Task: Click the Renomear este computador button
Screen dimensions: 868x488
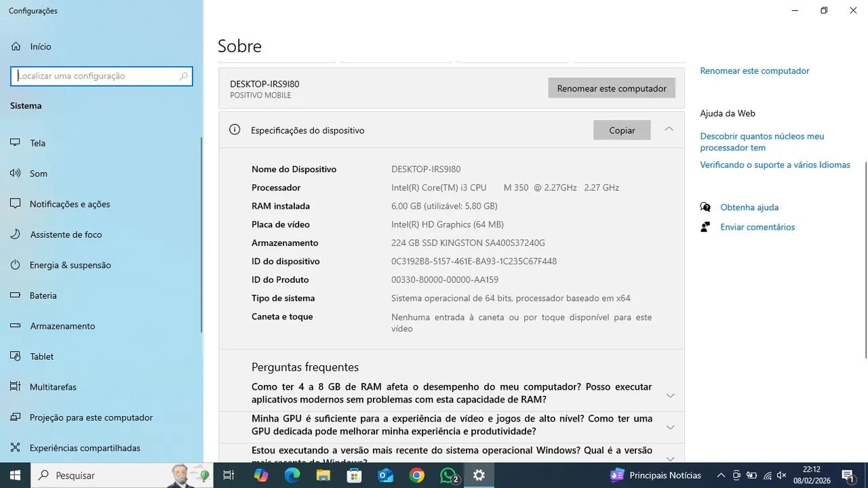Action: [611, 88]
